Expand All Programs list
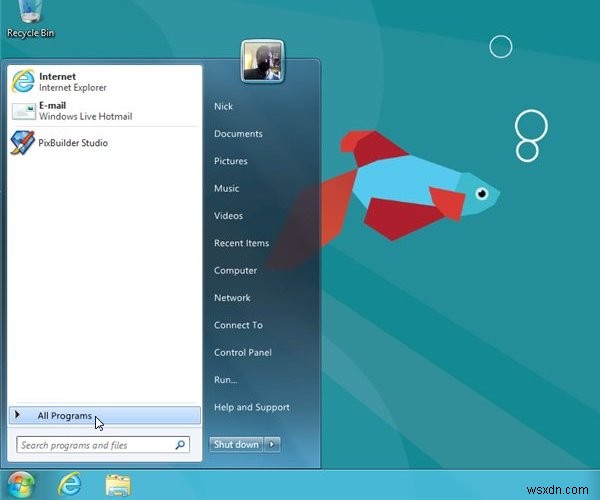The image size is (600, 500). click(104, 415)
